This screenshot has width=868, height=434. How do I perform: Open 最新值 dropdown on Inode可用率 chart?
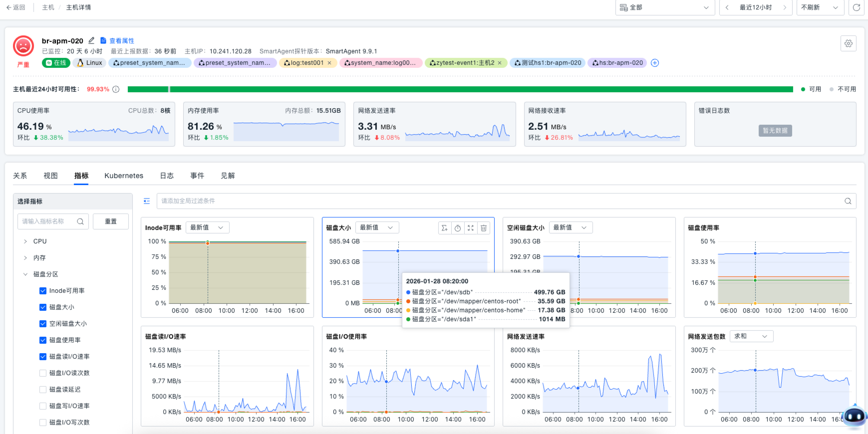point(207,227)
